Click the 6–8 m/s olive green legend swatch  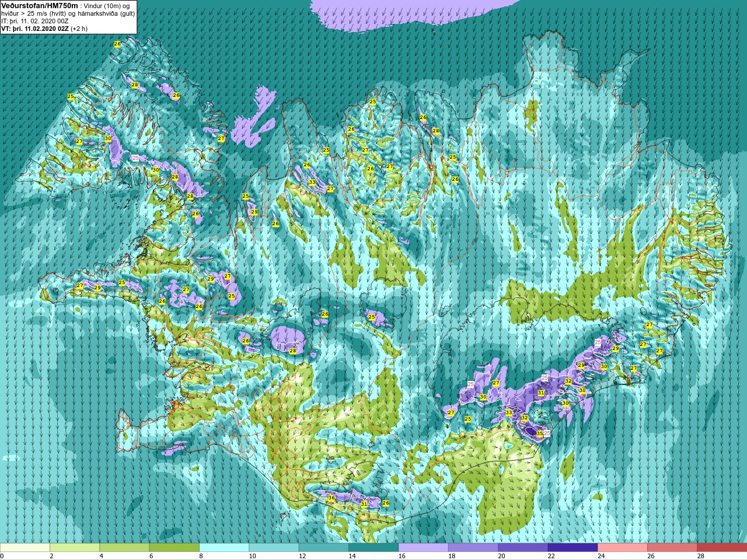(x=174, y=548)
